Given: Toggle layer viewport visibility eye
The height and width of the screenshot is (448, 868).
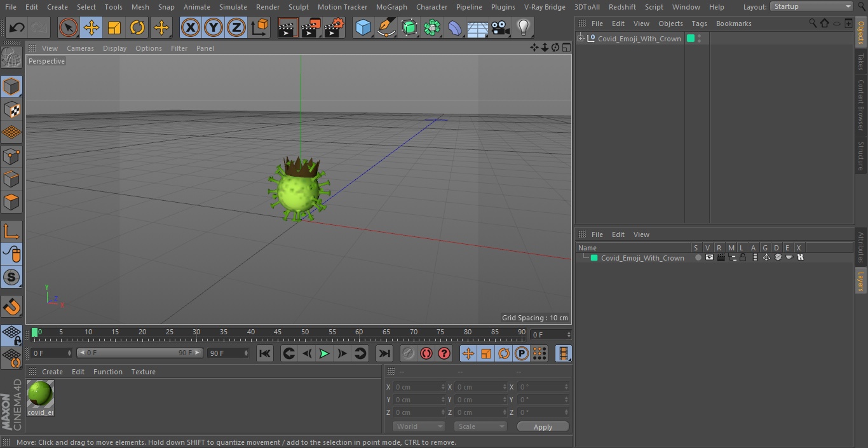Looking at the screenshot, I should coord(709,257).
